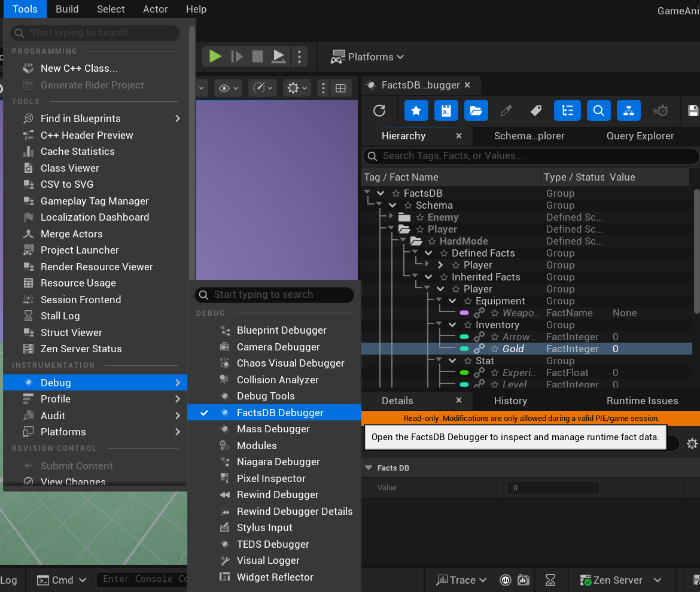Favorite the HardMode star

click(x=432, y=242)
